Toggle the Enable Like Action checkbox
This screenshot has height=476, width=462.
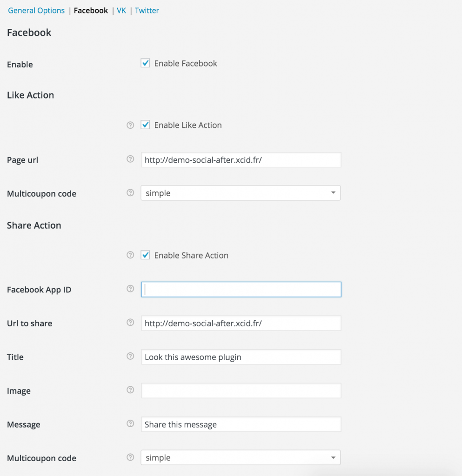click(146, 125)
